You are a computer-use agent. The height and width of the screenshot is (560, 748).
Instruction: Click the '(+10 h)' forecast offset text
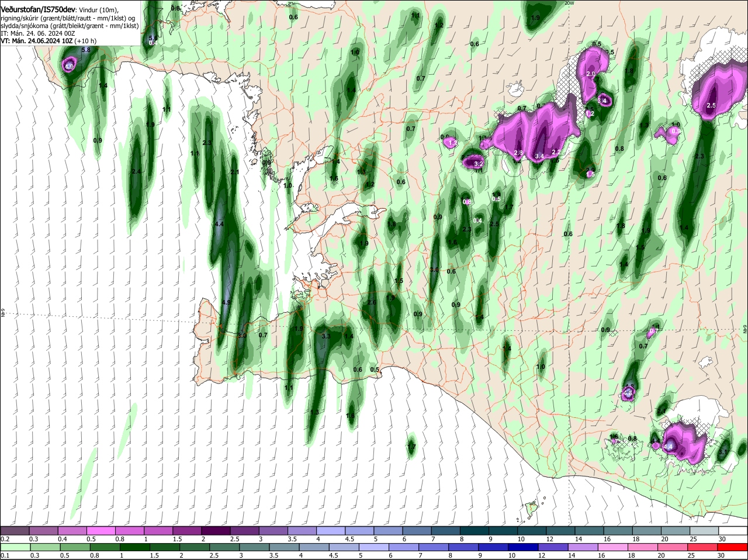[86, 41]
